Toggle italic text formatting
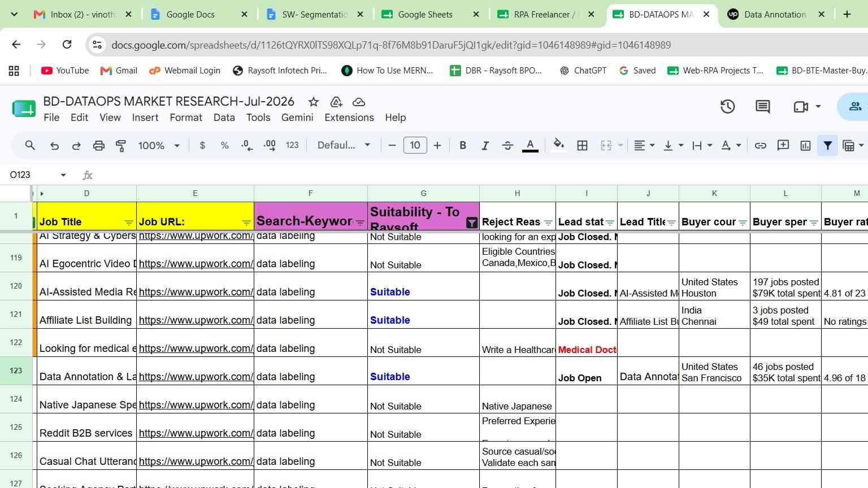The height and width of the screenshot is (488, 868). pos(485,146)
